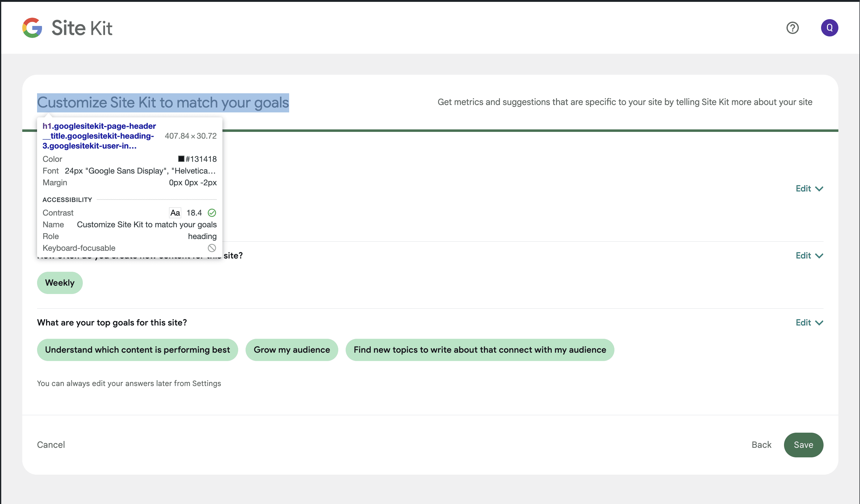Click Cancel to discard changes
This screenshot has width=860, height=504.
pyautogui.click(x=51, y=445)
